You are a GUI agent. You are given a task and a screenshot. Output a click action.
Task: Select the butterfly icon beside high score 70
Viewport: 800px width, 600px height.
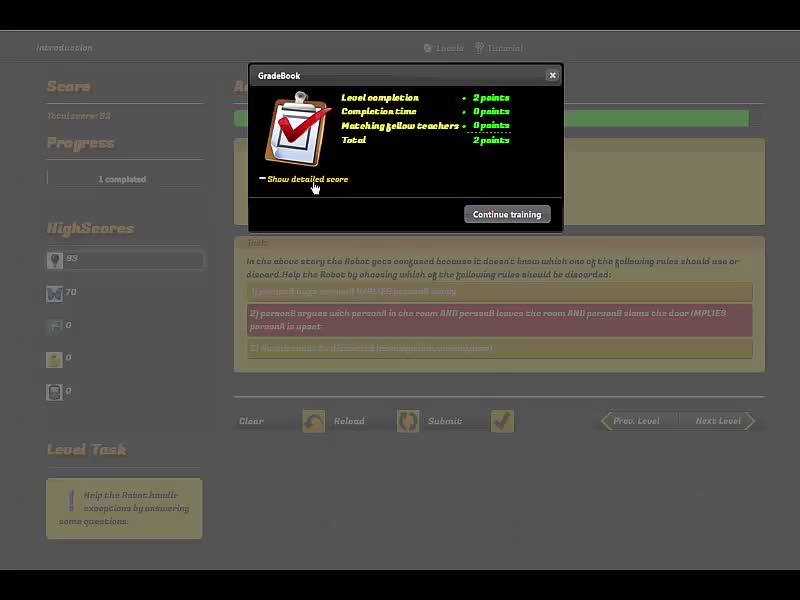click(x=55, y=292)
